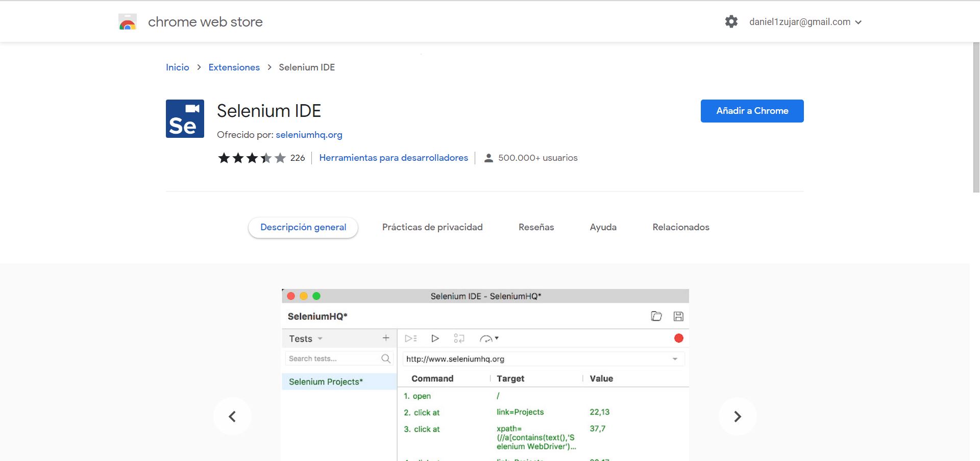
Task: Open the 226 ratings count
Action: [298, 158]
